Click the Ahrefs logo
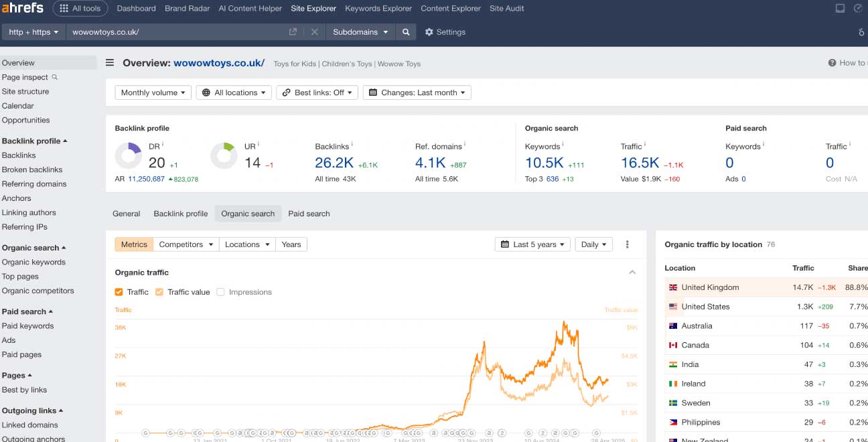The height and width of the screenshot is (442, 868). coord(22,9)
